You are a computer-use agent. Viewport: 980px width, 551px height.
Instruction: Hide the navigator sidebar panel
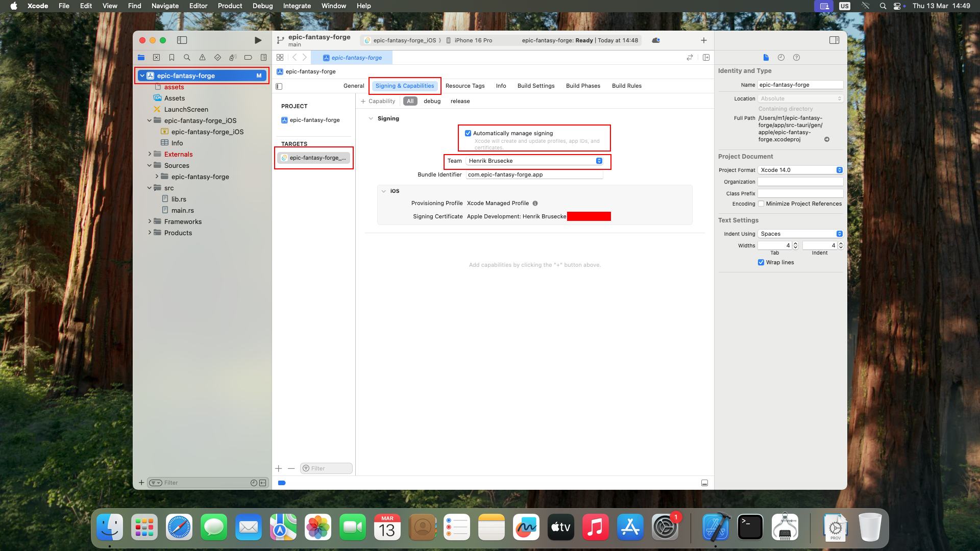click(182, 40)
